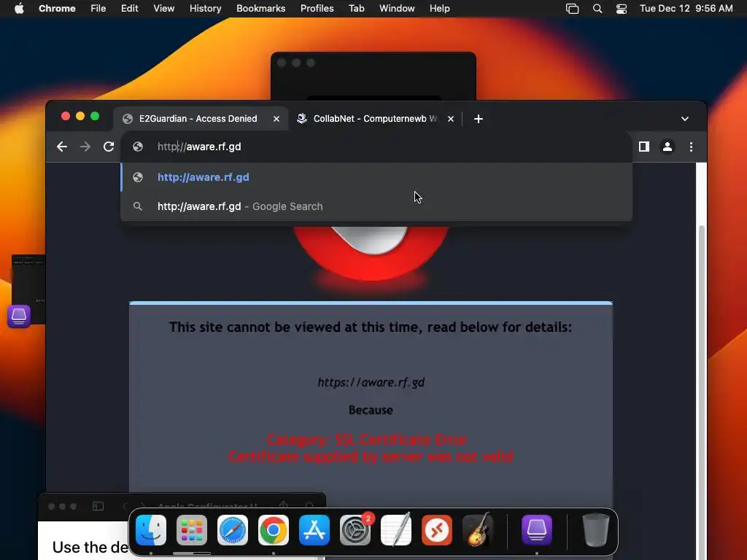This screenshot has width=747, height=560.
Task: Open Apple Configurator from the Dock
Action: (536, 530)
